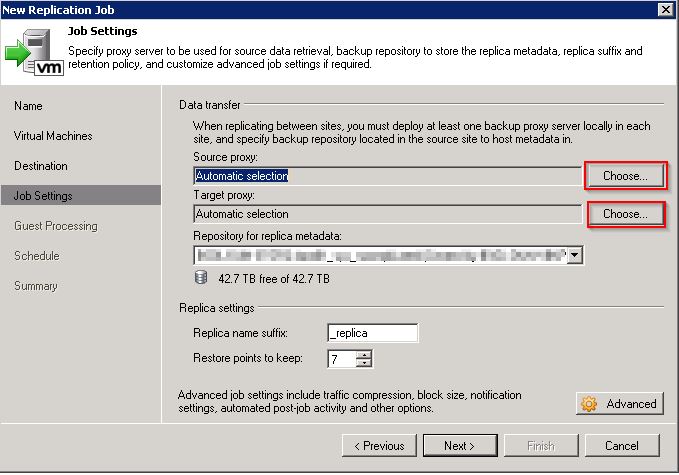Select the Job Settings step
Screen dimensions: 679x475
click(x=43, y=196)
